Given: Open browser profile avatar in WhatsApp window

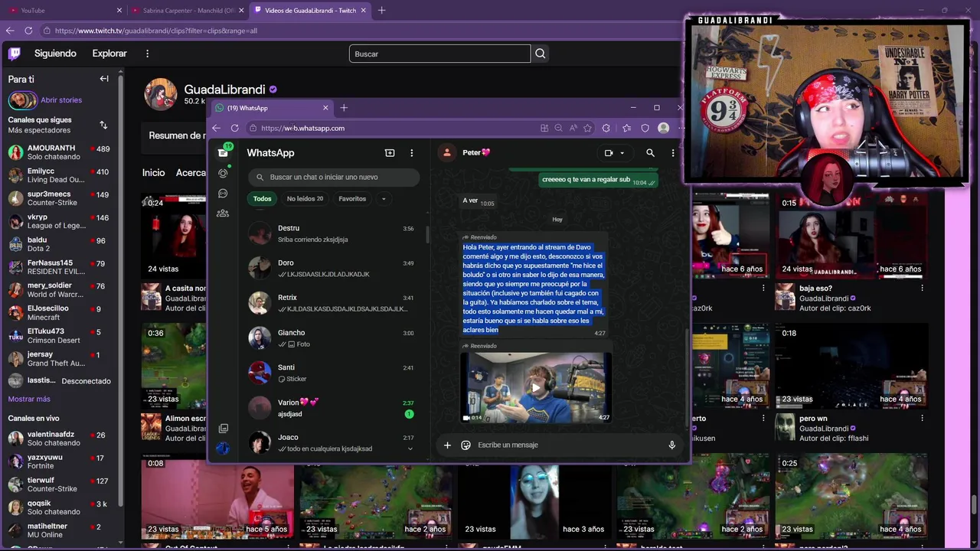Looking at the screenshot, I should click(x=664, y=128).
